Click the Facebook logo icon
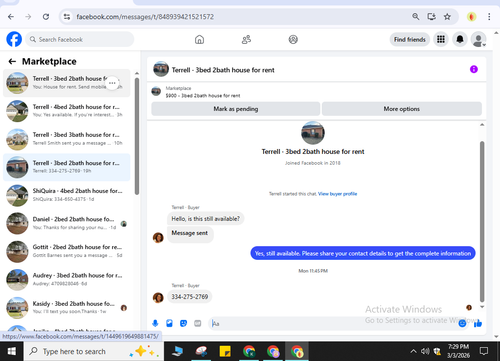Image resolution: width=500 pixels, height=361 pixels. pyautogui.click(x=14, y=39)
